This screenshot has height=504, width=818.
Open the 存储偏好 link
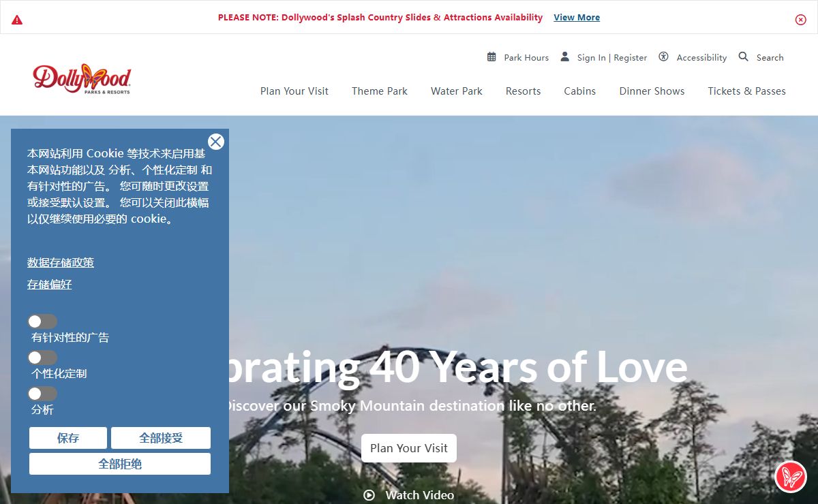pos(50,284)
